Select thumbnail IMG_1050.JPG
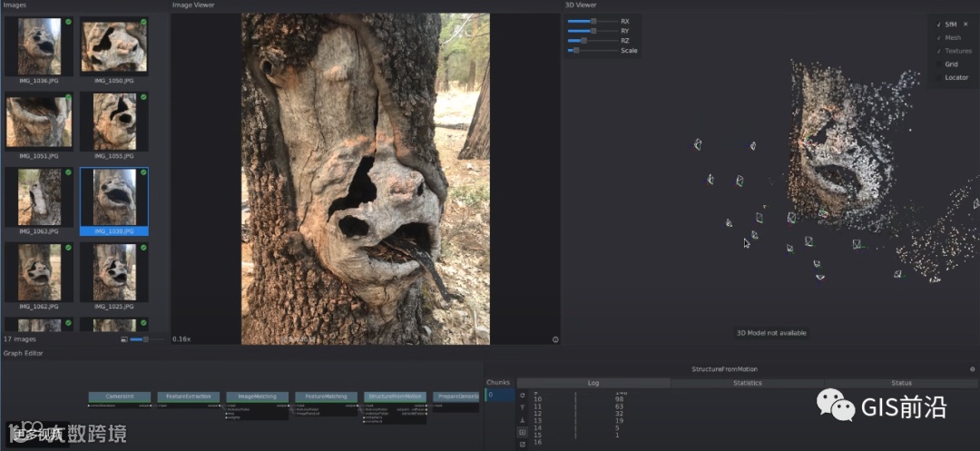 (114, 46)
